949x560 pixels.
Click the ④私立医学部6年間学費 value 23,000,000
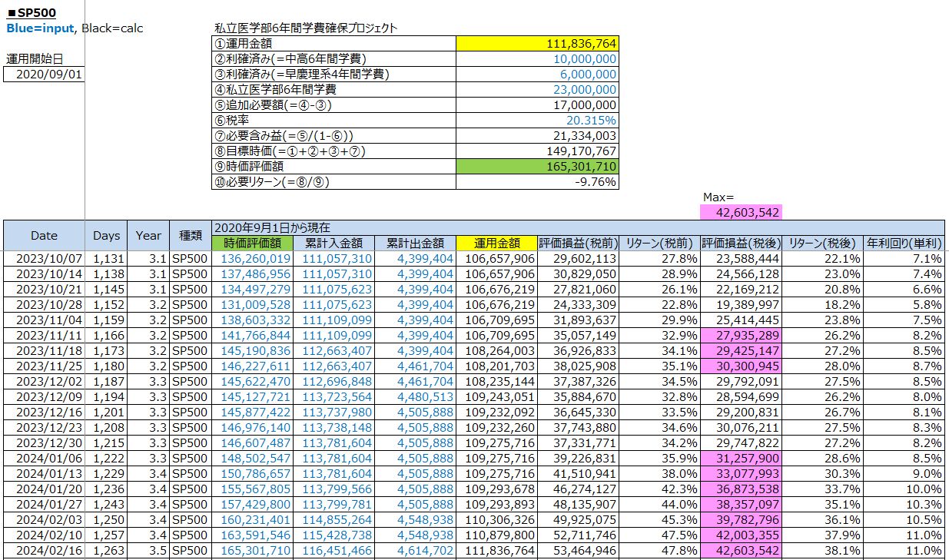click(x=536, y=90)
